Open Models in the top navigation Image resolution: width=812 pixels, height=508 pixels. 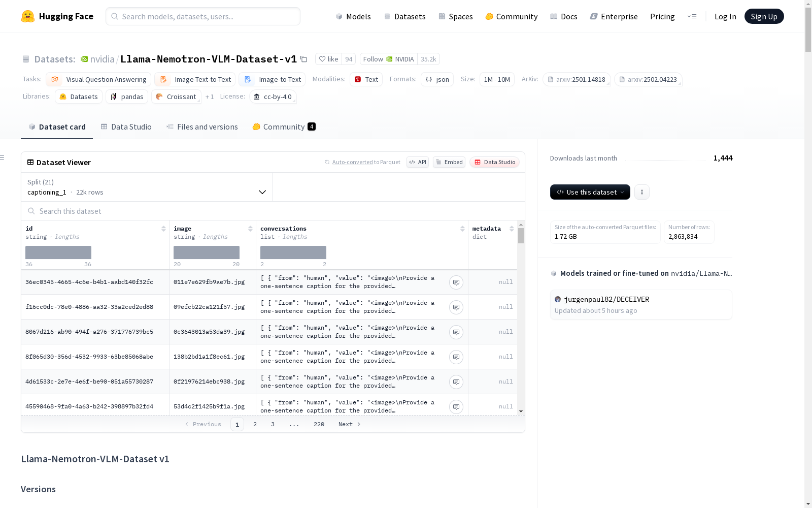pyautogui.click(x=353, y=16)
